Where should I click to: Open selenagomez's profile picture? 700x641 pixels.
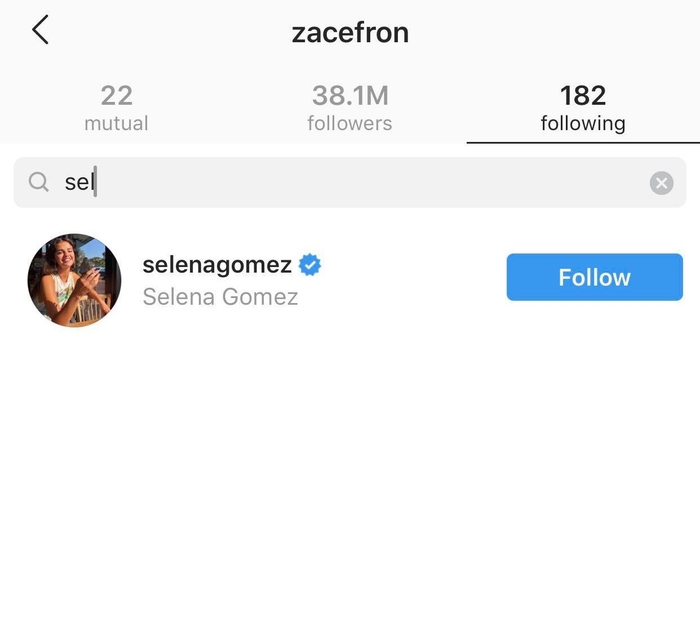[74, 280]
